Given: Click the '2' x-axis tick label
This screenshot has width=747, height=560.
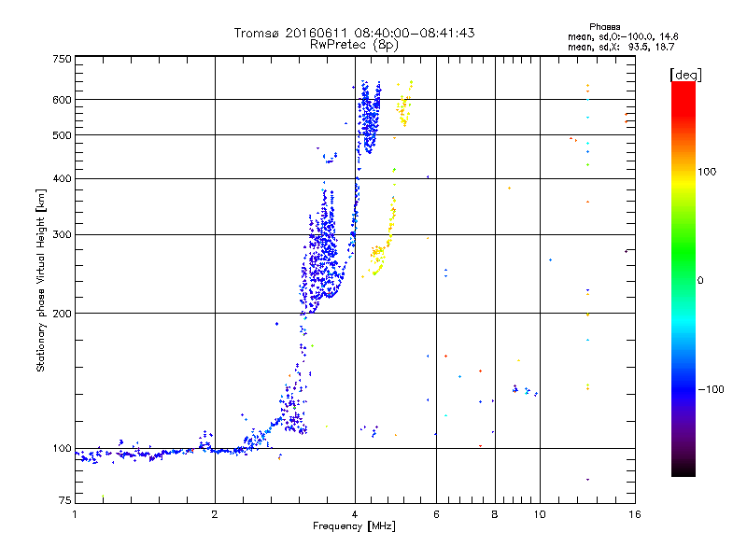Looking at the screenshot, I should pyautogui.click(x=215, y=514).
